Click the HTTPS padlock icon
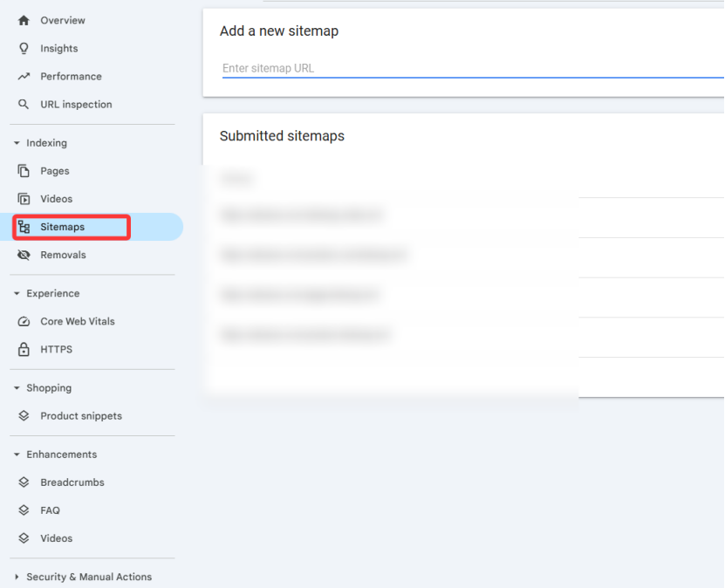 24,350
